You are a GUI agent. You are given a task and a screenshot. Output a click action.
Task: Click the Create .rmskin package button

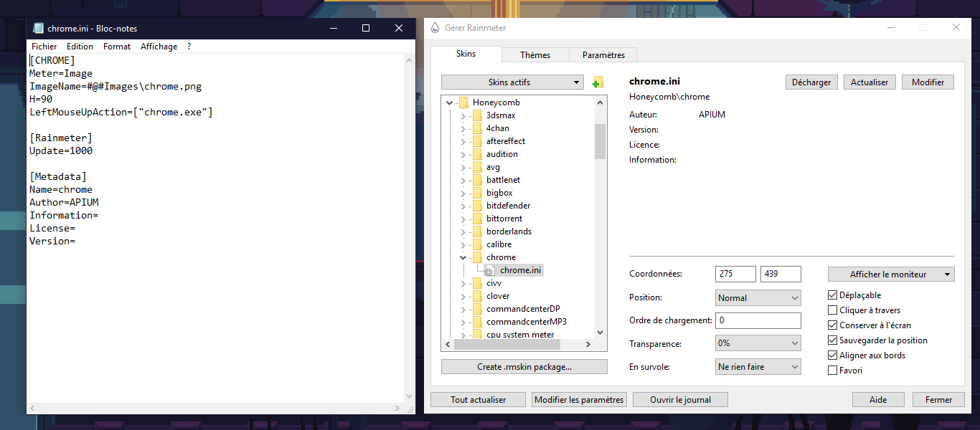pos(524,367)
